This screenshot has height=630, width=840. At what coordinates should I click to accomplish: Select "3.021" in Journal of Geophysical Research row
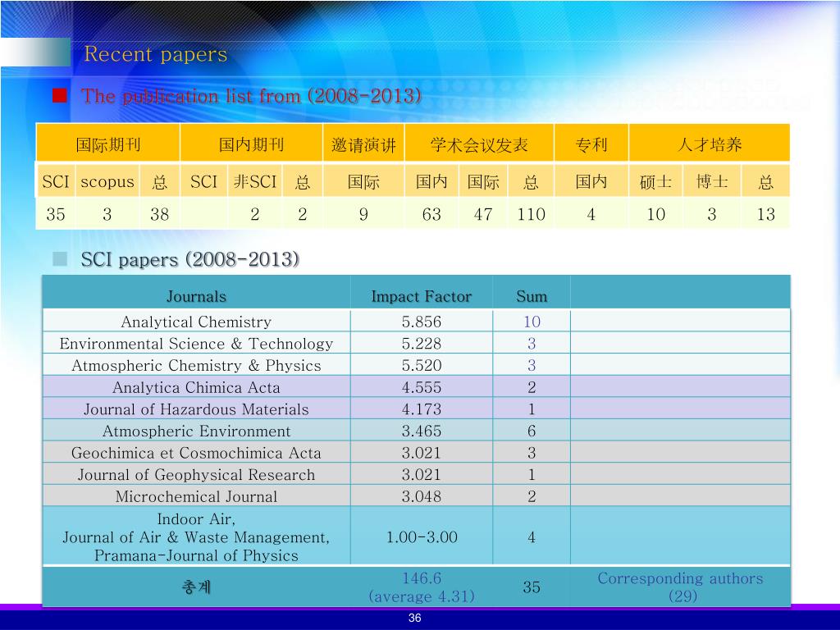click(x=422, y=475)
